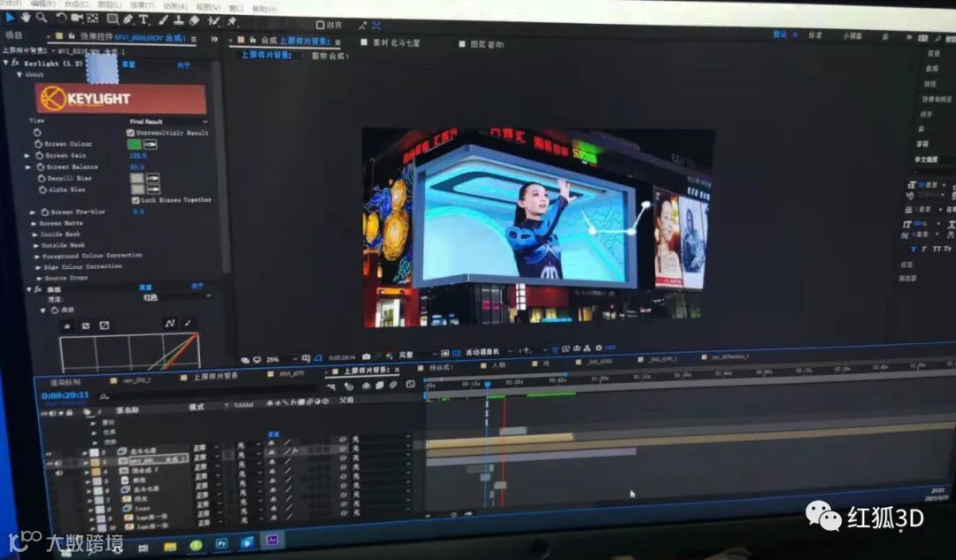Switch to the 渲染队列 tab

(65, 381)
